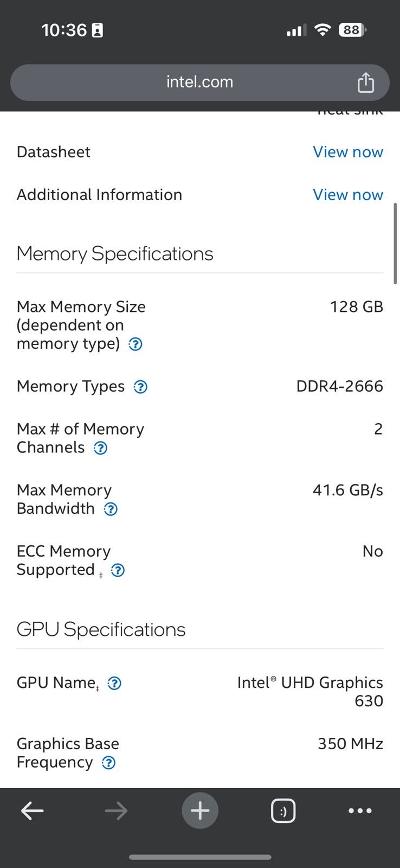This screenshot has width=400, height=868.
Task: Tap the Memory Specifications section heading
Action: pos(115,254)
